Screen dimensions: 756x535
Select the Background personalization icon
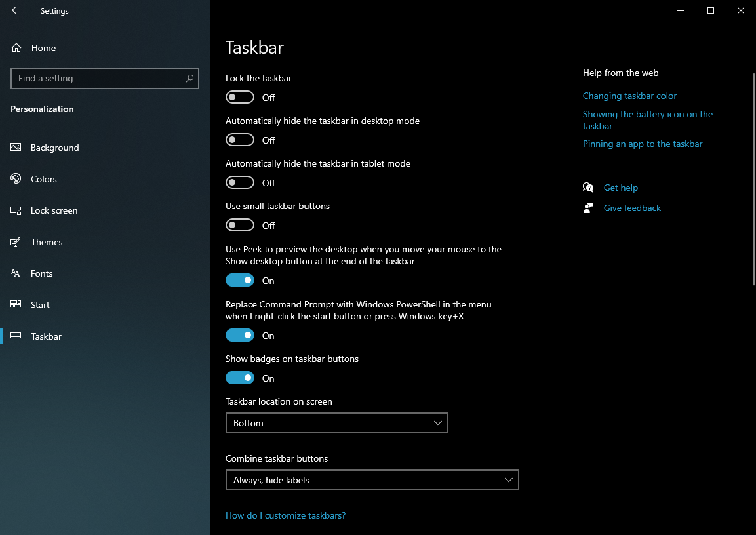pos(16,148)
